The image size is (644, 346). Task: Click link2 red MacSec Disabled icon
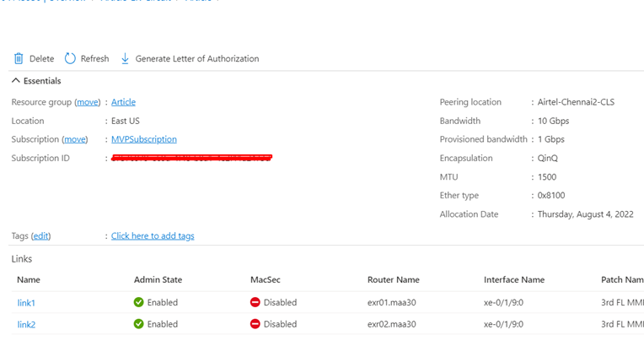[x=255, y=324]
